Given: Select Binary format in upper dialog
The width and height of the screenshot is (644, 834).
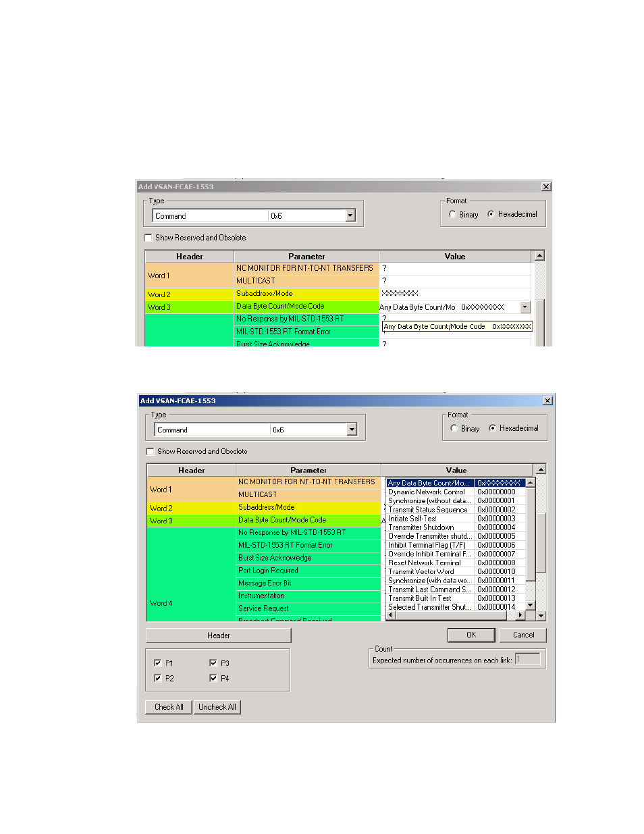Looking at the screenshot, I should (452, 215).
